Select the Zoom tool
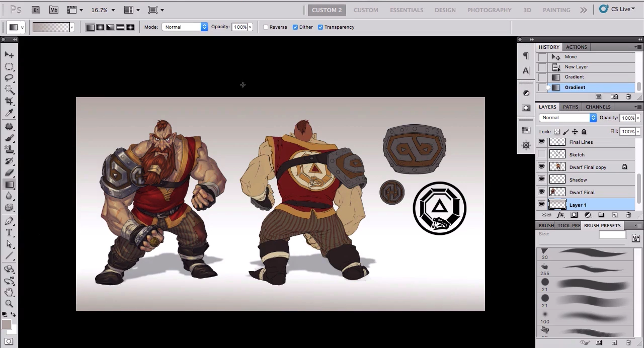 tap(9, 303)
